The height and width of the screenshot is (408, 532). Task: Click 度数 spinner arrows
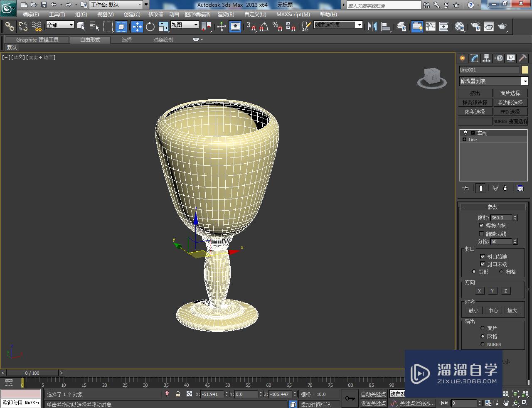coord(515,217)
